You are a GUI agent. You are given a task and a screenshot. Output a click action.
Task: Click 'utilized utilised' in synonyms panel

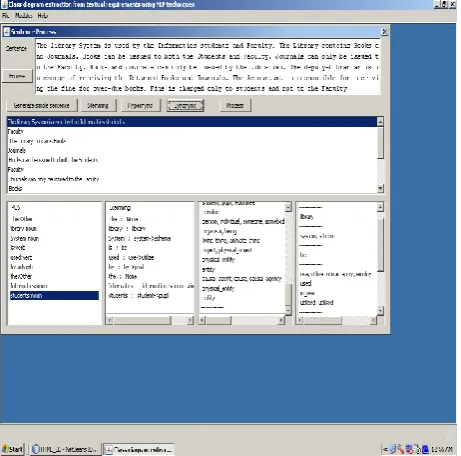coord(316,302)
